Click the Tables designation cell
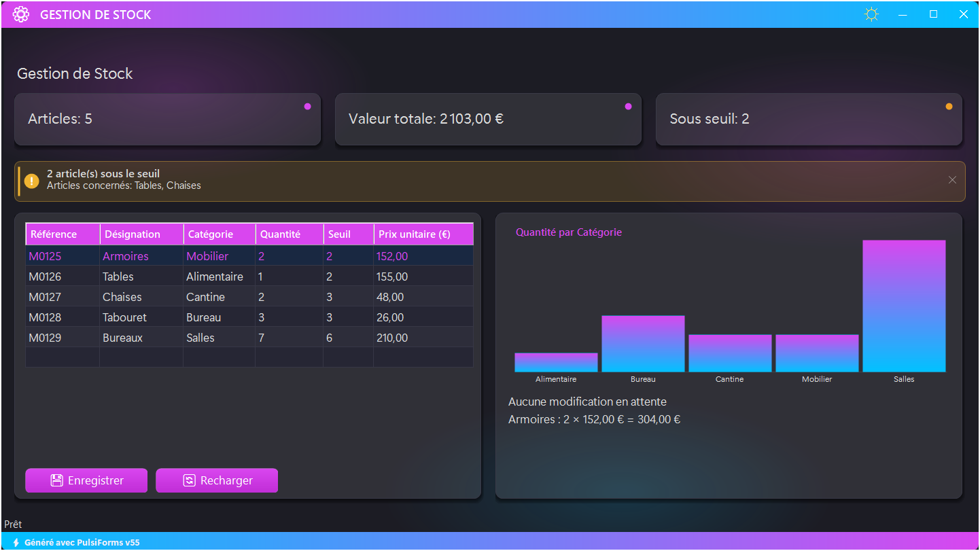 [141, 277]
